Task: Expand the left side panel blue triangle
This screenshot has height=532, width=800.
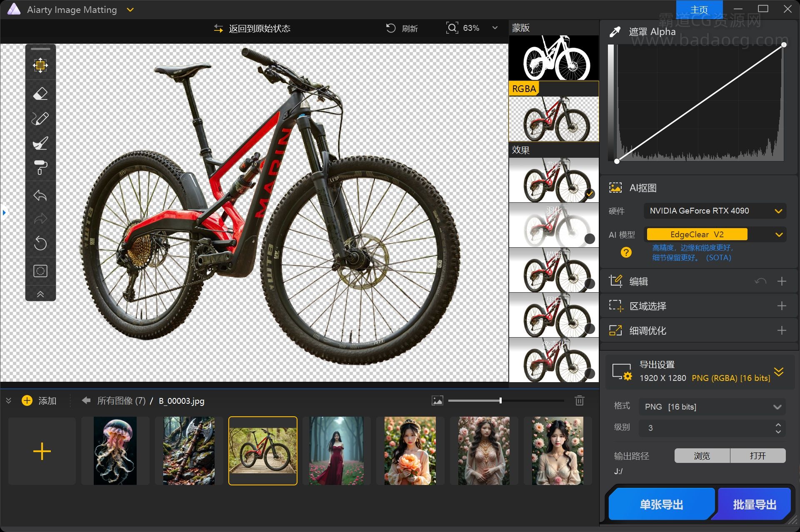Action: pyautogui.click(x=4, y=212)
